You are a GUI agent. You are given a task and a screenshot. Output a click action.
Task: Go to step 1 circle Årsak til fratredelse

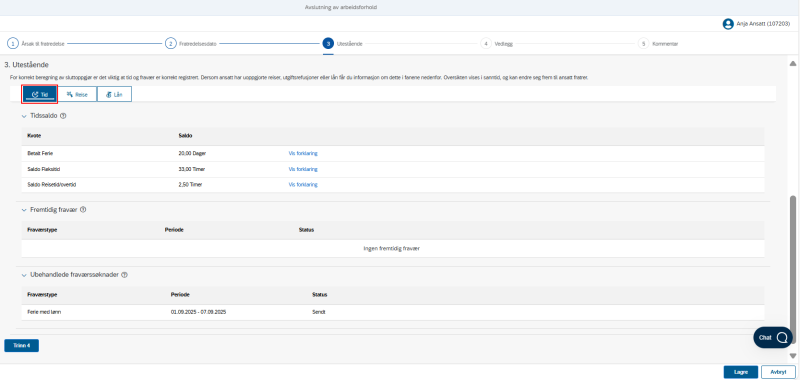coord(13,44)
